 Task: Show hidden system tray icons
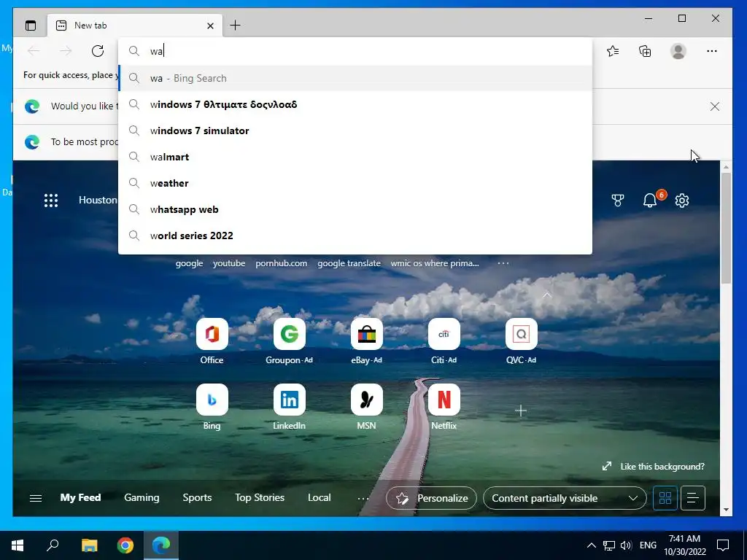point(591,545)
